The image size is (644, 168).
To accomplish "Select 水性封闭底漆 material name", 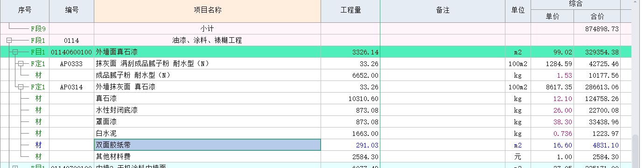I will 208,110.
